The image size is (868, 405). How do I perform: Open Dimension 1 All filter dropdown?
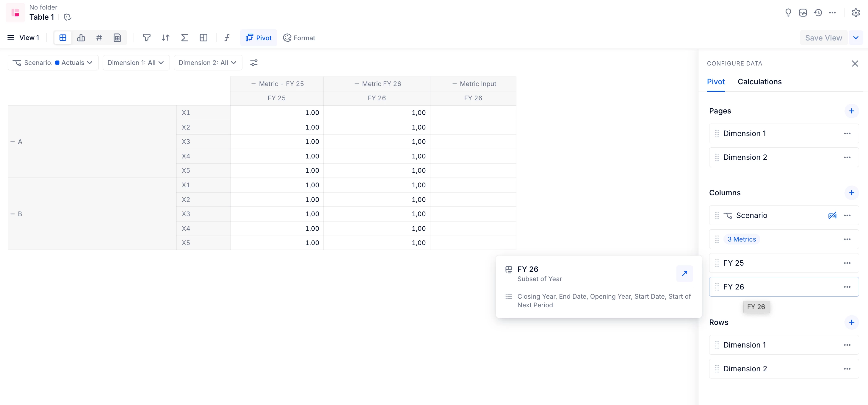pyautogui.click(x=136, y=63)
